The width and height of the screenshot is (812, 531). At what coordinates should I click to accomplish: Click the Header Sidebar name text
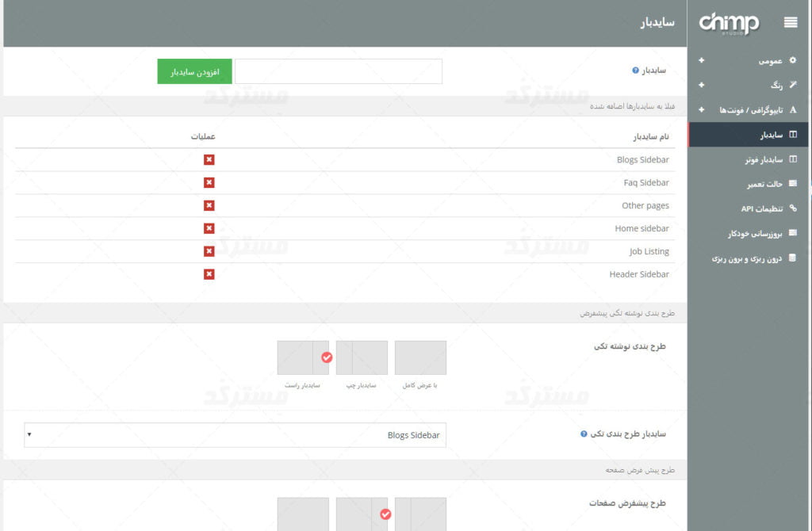[x=639, y=274]
